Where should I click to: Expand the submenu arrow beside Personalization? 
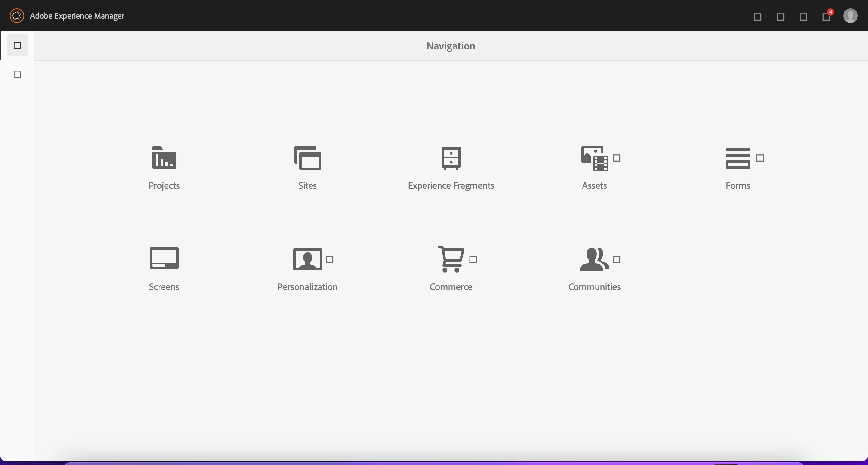click(x=329, y=259)
